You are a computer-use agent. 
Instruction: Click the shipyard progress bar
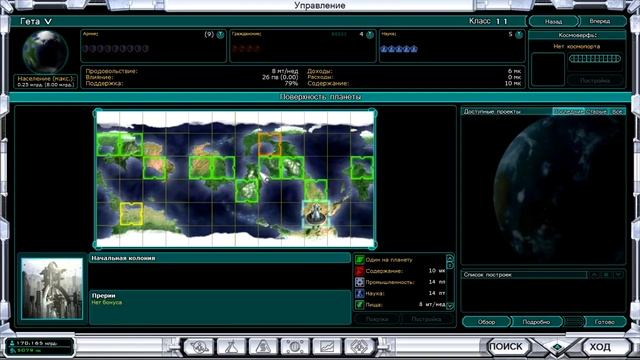point(595,59)
